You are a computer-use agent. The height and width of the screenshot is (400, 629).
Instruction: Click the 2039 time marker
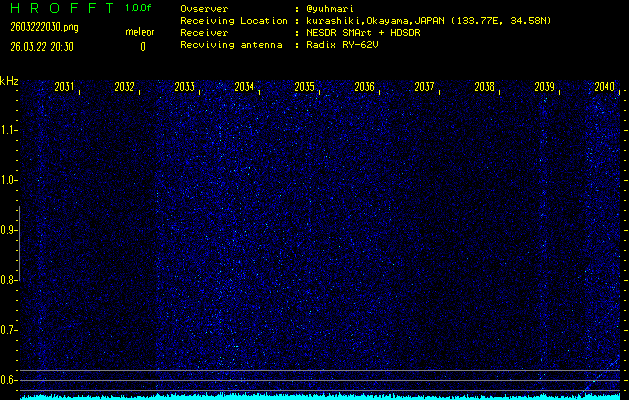coord(545,87)
